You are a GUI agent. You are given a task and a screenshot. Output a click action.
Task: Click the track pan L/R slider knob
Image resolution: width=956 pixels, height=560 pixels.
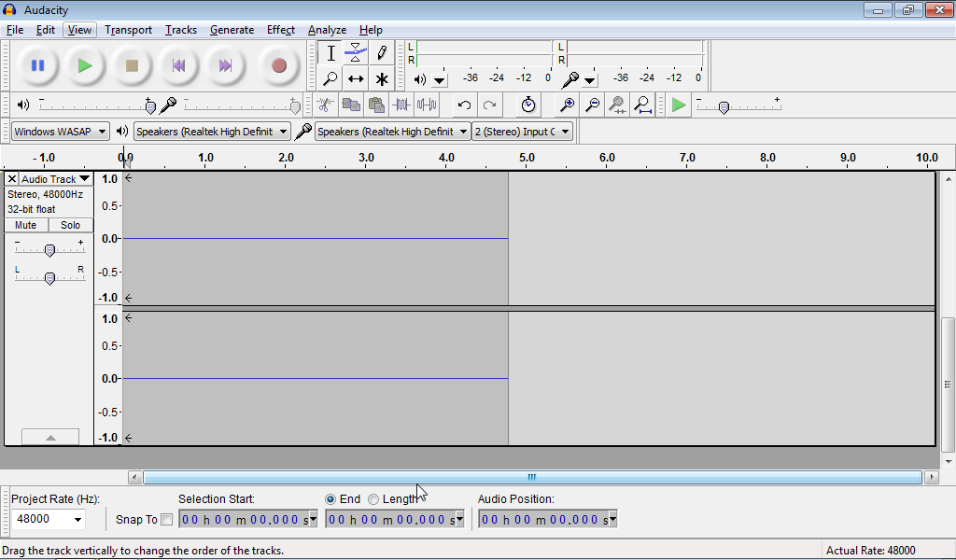50,278
